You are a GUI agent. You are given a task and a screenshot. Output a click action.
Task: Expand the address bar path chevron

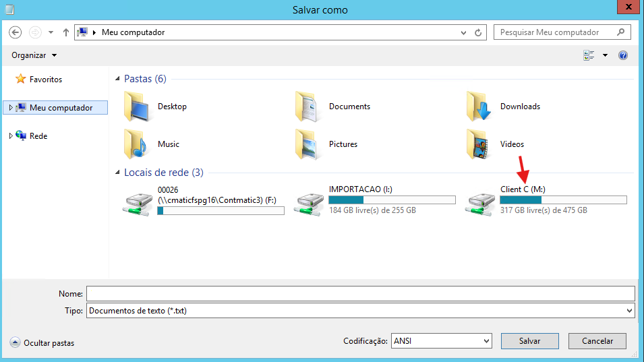pyautogui.click(x=94, y=32)
